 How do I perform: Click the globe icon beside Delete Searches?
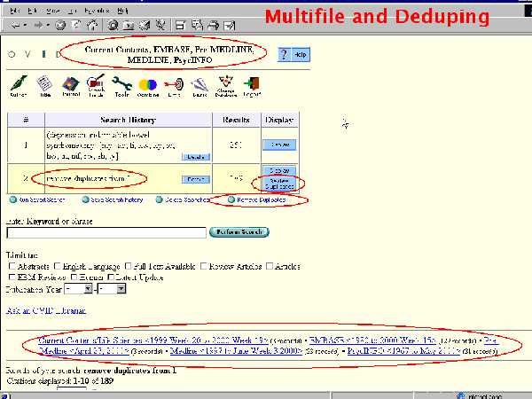coord(159,199)
